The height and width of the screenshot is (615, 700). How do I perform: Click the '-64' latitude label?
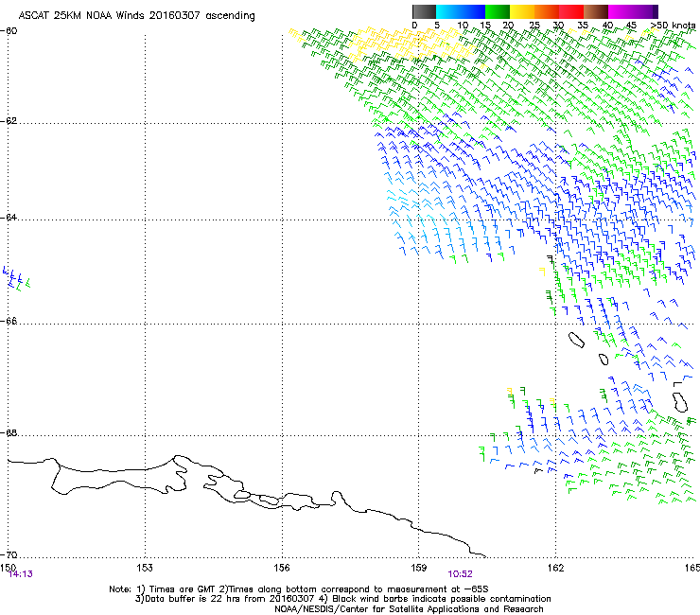tap(9, 218)
